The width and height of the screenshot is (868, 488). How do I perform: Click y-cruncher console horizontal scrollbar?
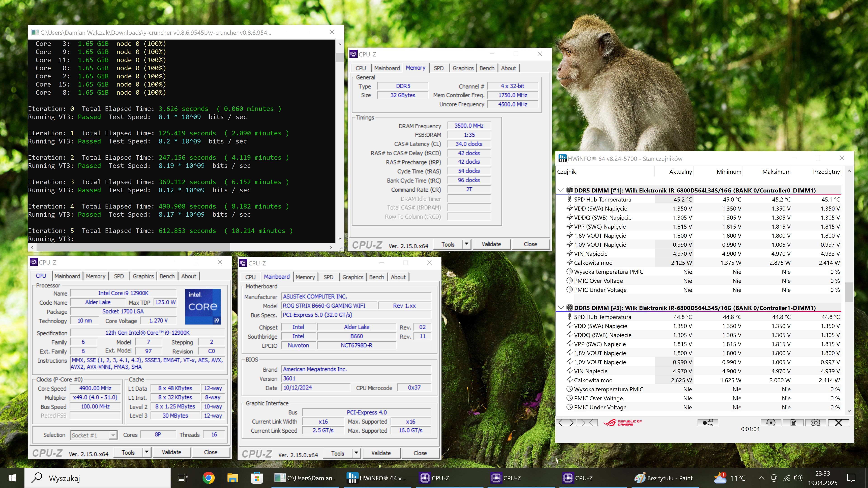click(133, 247)
